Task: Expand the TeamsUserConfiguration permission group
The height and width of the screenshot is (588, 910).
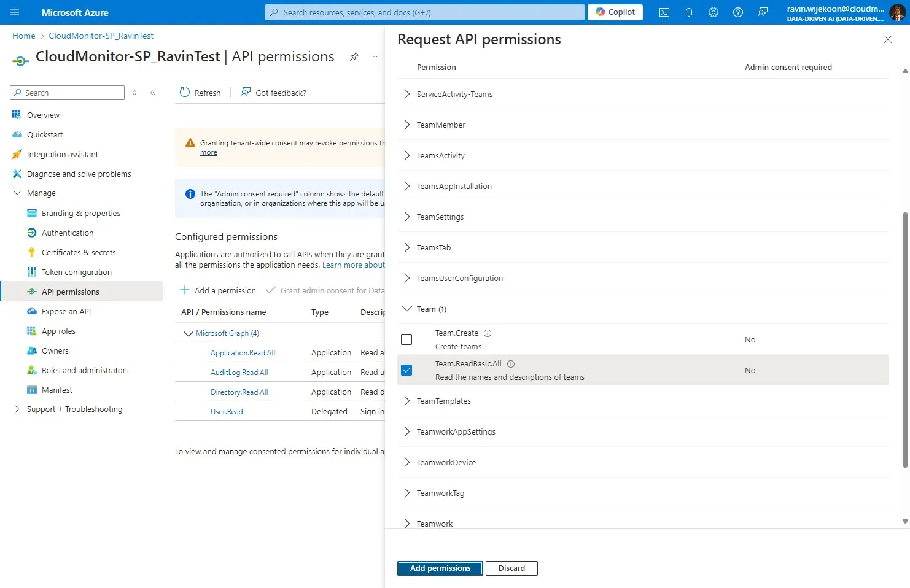Action: click(406, 278)
